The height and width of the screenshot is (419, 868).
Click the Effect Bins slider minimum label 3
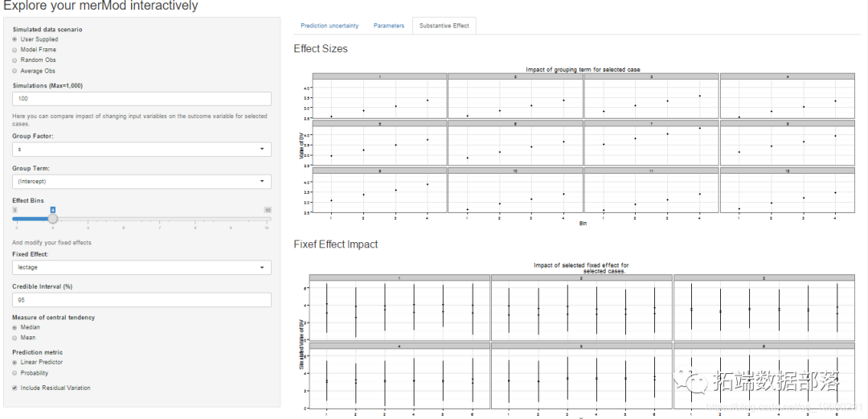click(15, 210)
